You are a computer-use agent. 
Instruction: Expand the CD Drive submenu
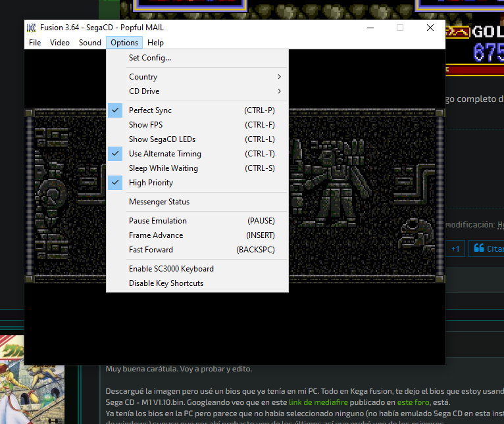click(x=197, y=91)
